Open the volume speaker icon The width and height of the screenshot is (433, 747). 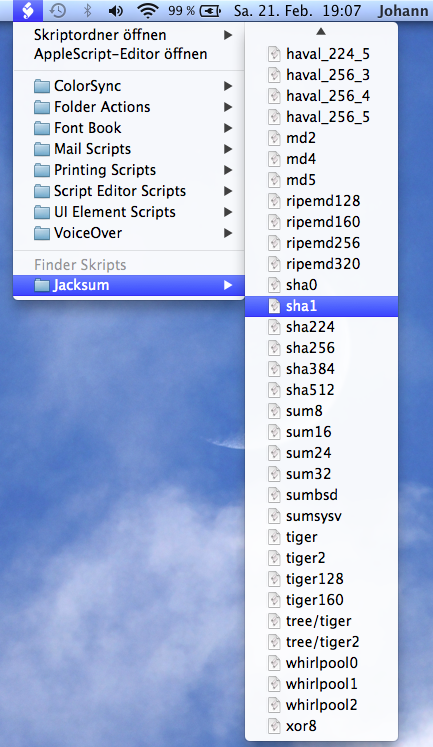click(115, 10)
